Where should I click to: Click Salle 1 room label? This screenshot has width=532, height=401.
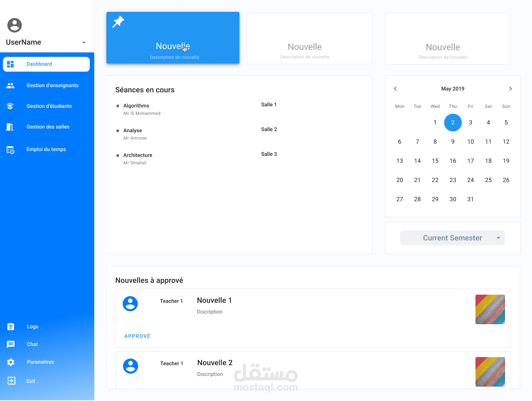point(269,105)
